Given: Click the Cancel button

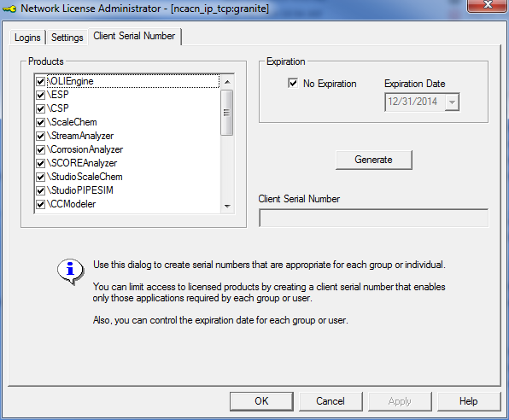Looking at the screenshot, I should 331,401.
